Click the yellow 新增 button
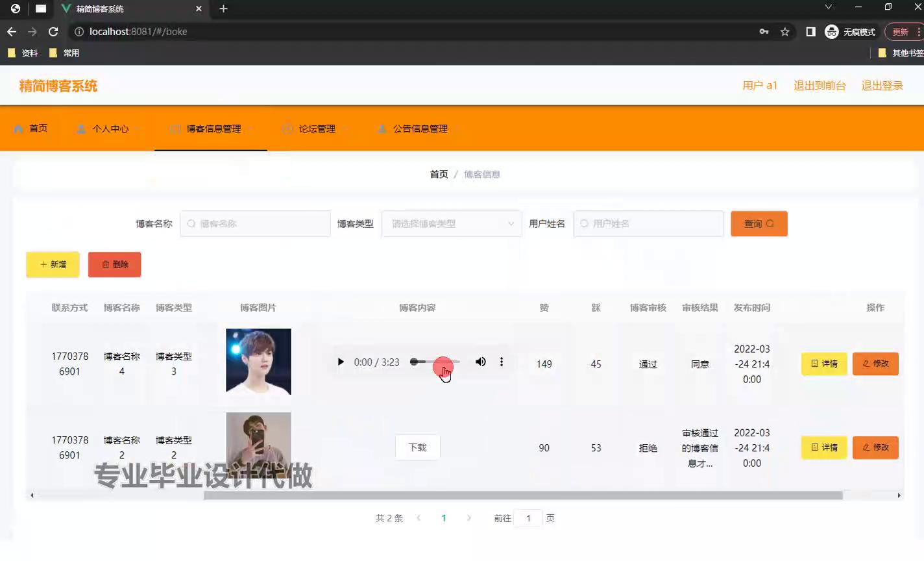 pyautogui.click(x=53, y=264)
